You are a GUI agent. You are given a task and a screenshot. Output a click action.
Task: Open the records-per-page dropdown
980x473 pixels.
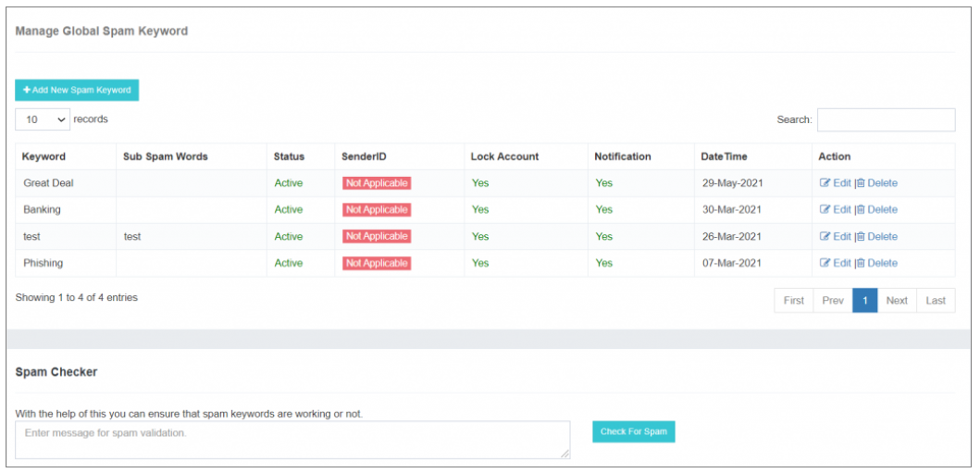click(43, 119)
